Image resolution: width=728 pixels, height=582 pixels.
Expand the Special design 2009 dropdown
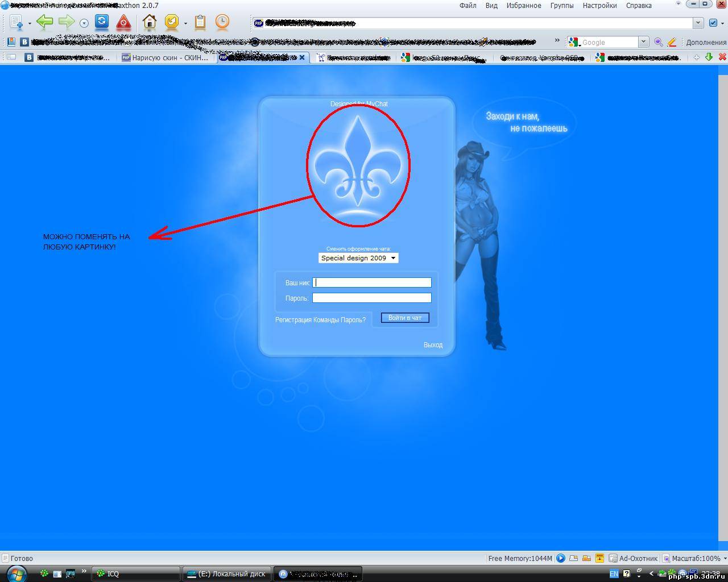click(358, 258)
